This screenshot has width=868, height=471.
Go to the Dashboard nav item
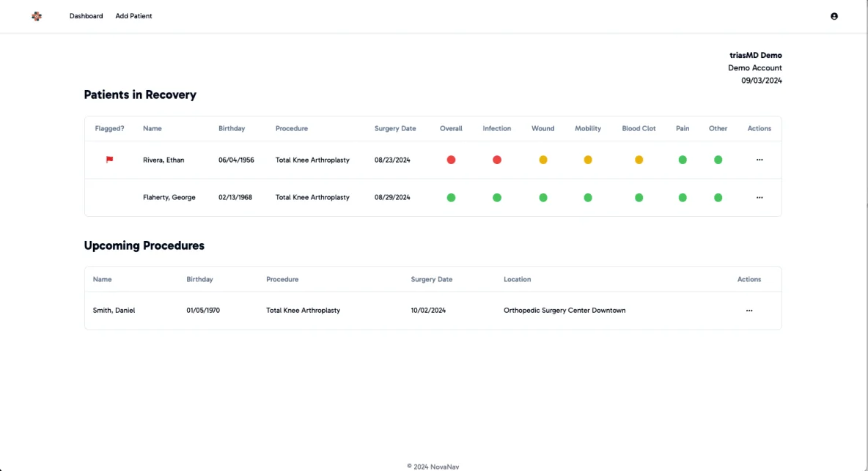(x=86, y=16)
